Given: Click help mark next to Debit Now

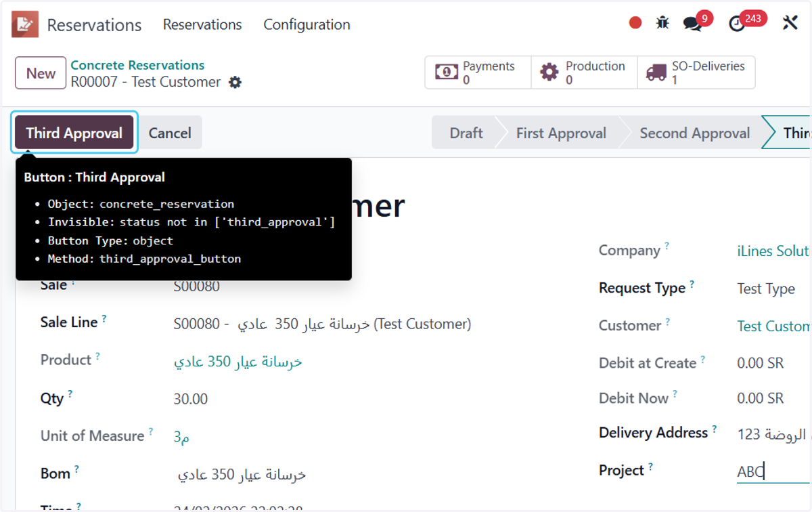Looking at the screenshot, I should (x=675, y=394).
